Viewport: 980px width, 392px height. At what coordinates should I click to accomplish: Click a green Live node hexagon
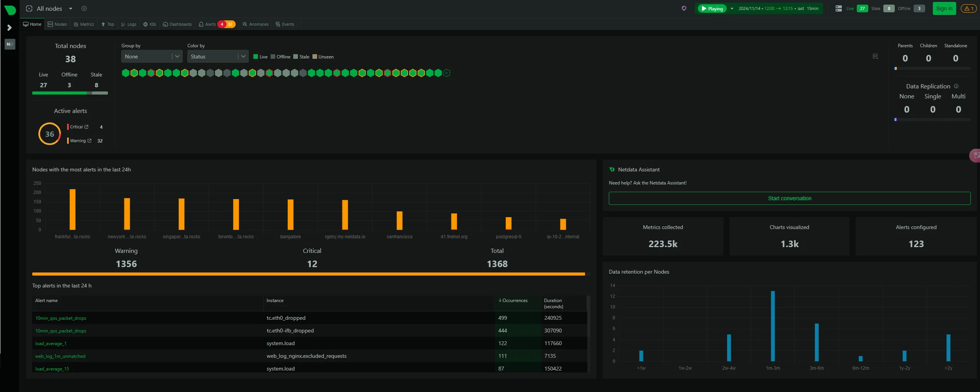(126, 73)
